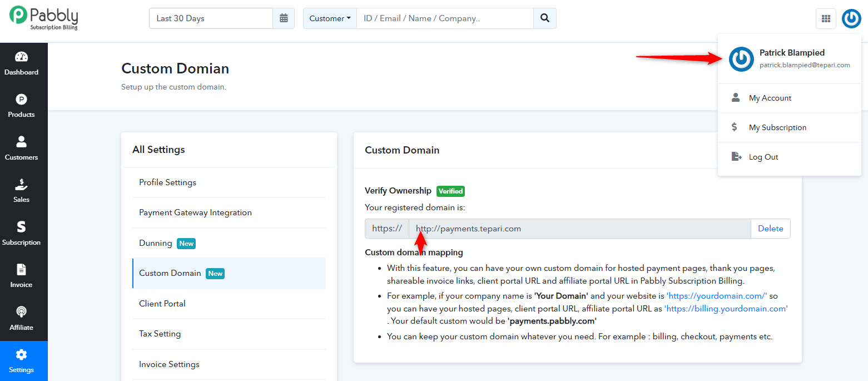
Task: Click the https:// prefix label
Action: pos(387,229)
